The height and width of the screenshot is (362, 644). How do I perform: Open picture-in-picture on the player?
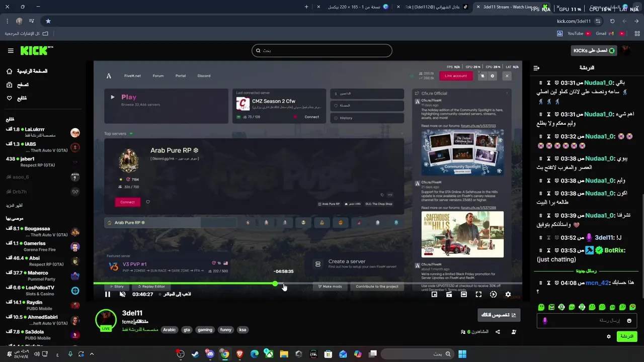(x=434, y=295)
